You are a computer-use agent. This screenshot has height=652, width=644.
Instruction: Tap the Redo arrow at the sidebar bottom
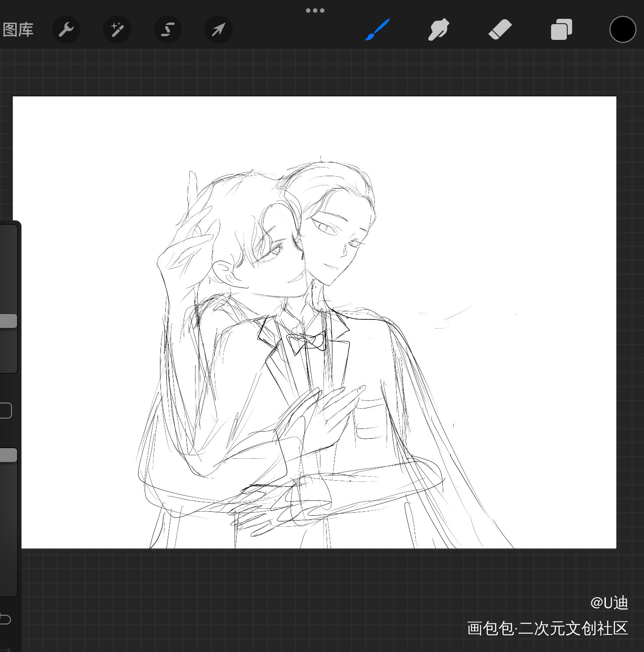pos(5,648)
